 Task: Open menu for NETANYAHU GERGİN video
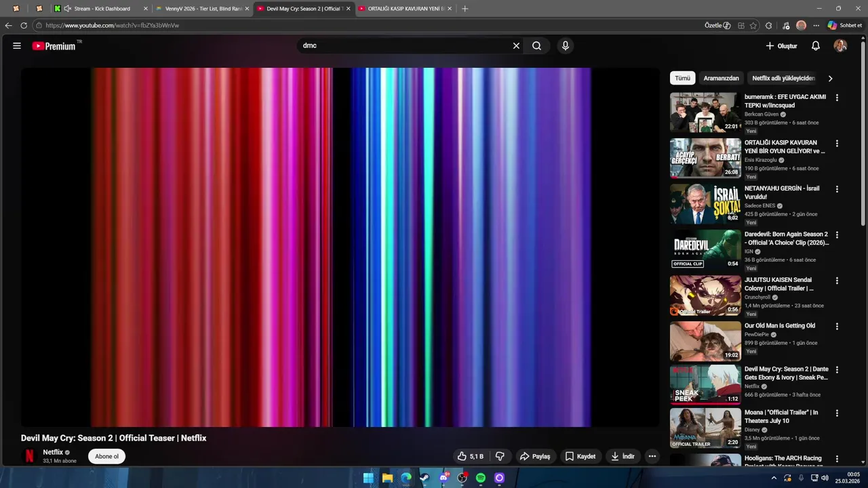pyautogui.click(x=837, y=189)
